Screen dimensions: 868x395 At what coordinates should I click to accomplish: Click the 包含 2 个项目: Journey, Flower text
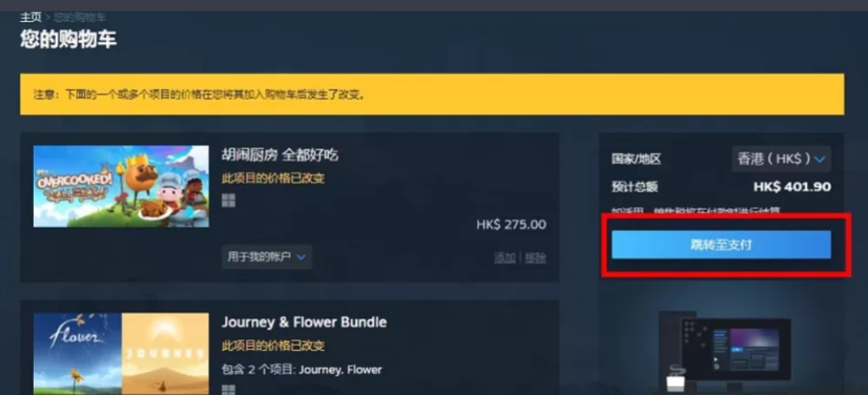pyautogui.click(x=302, y=370)
